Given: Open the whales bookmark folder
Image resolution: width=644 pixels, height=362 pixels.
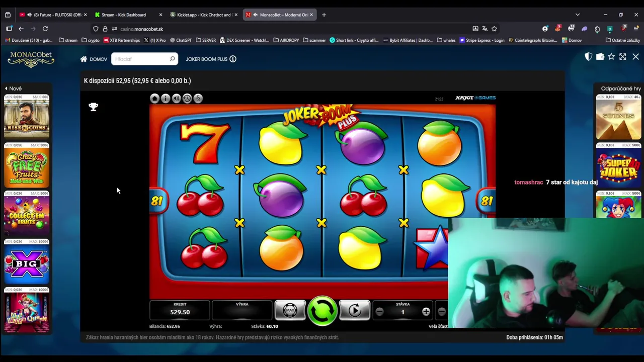Looking at the screenshot, I should point(446,40).
